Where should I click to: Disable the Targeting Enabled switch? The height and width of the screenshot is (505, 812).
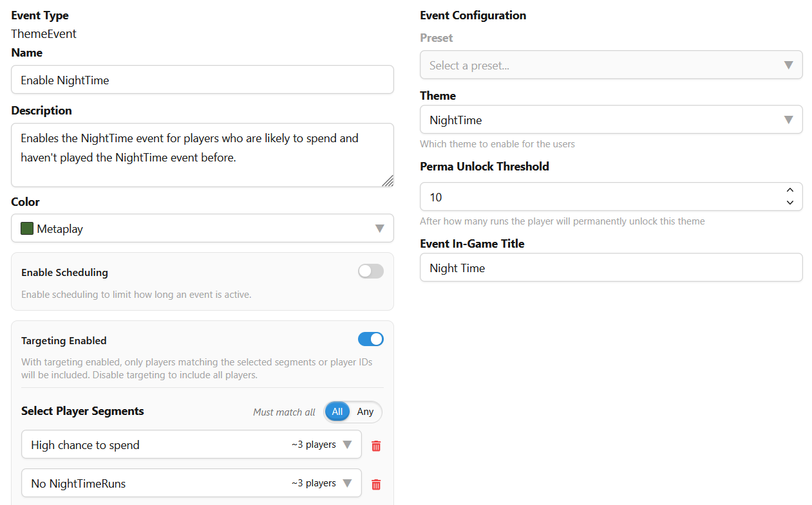(370, 339)
